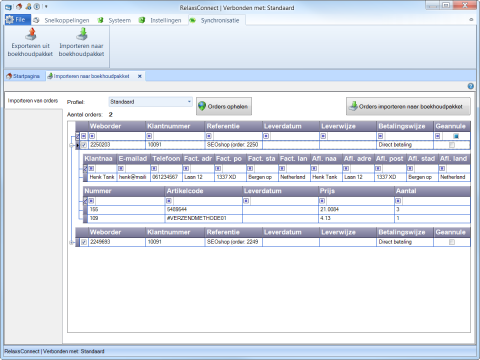Image resolution: width=480 pixels, height=360 pixels.
Task: Click the Nummer column header
Action: pos(124,191)
